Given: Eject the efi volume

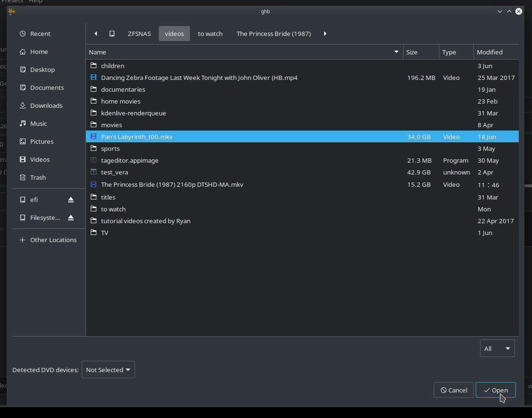Looking at the screenshot, I should [70, 200].
